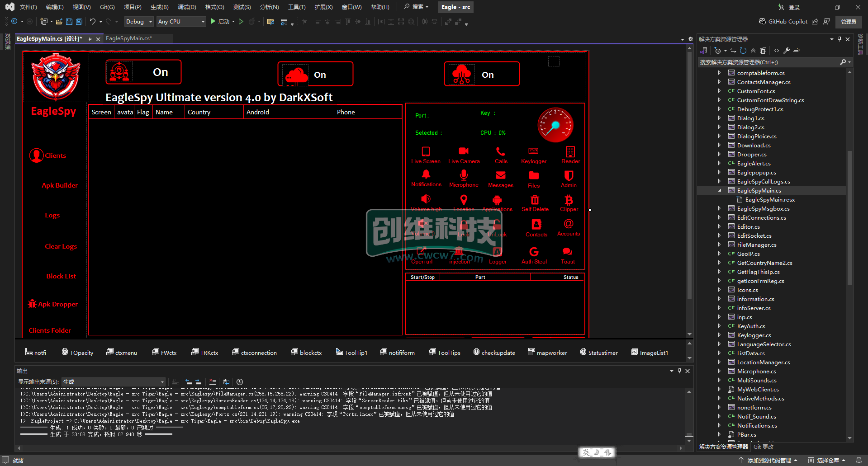The image size is (868, 466).
Task: Open the 文件(F) menu
Action: 28,7
